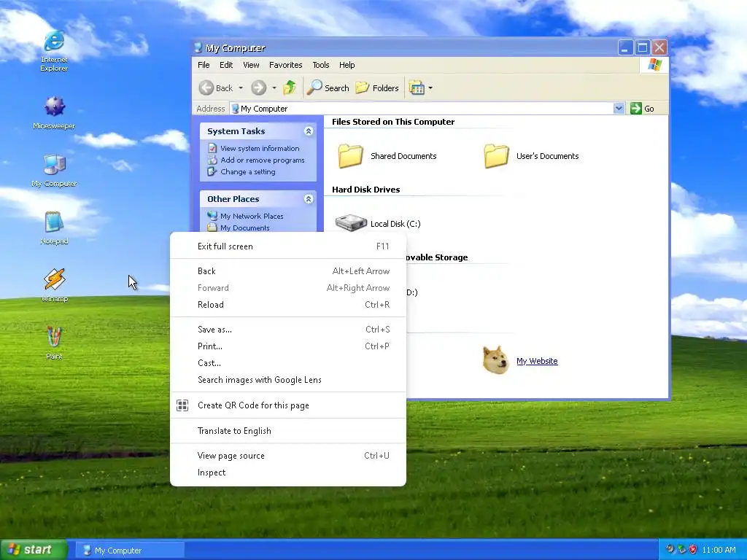The height and width of the screenshot is (560, 747).
Task: Click the Windows flag logo in menu bar
Action: coord(654,65)
